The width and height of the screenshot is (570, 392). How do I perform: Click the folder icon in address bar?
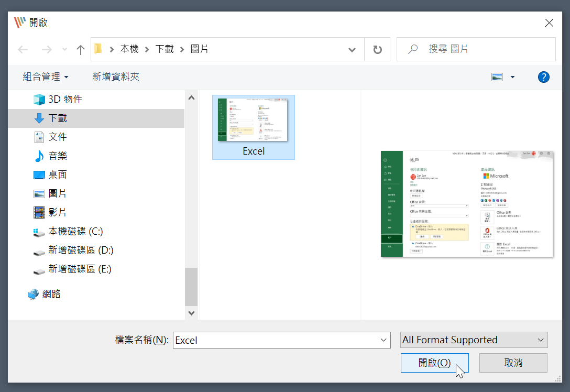tap(98, 49)
